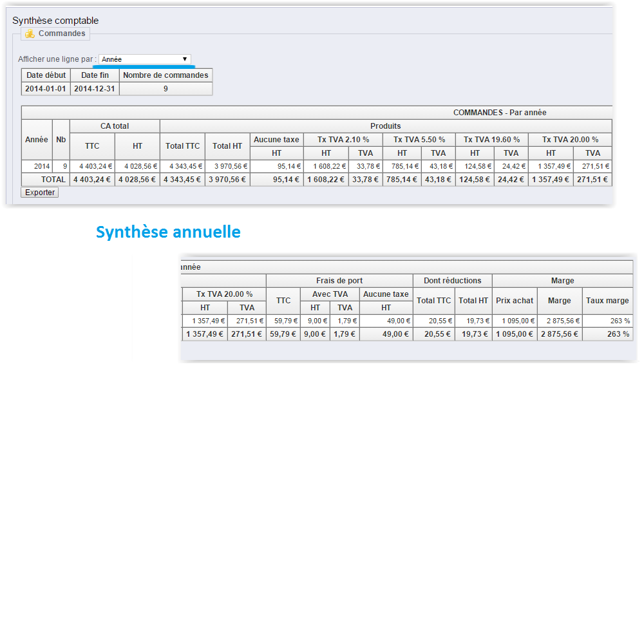644x644 pixels.
Task: Click the coins icon beside Commandes
Action: coord(30,33)
